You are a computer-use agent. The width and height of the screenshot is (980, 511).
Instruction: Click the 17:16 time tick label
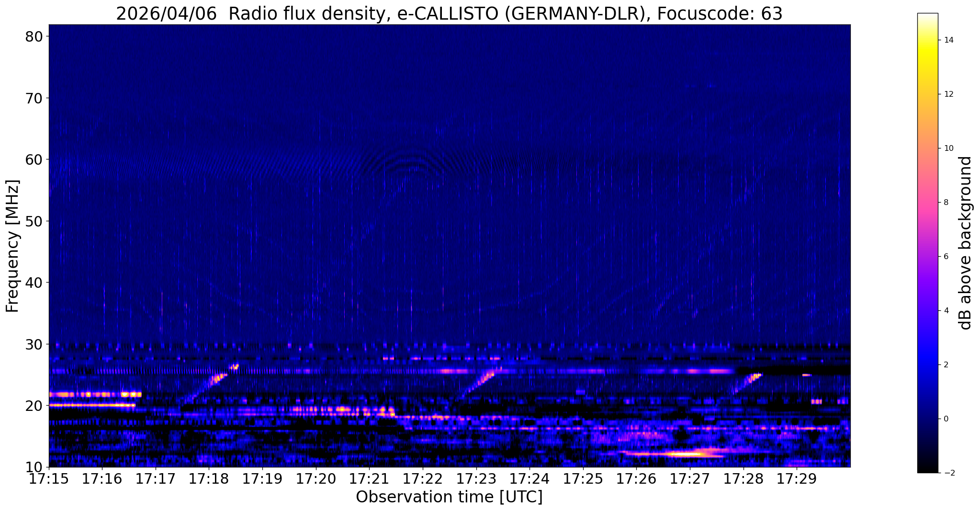[x=102, y=478]
